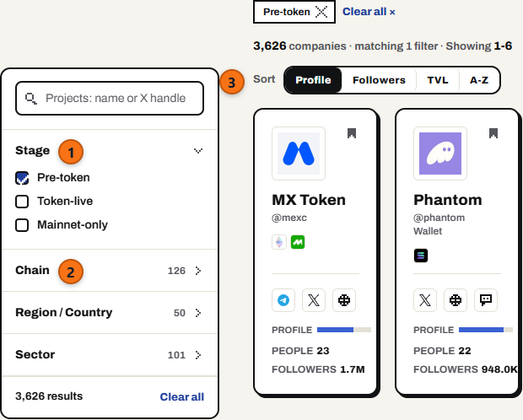523x420 pixels.
Task: Click MX Token's profile progress bar
Action: (344, 330)
